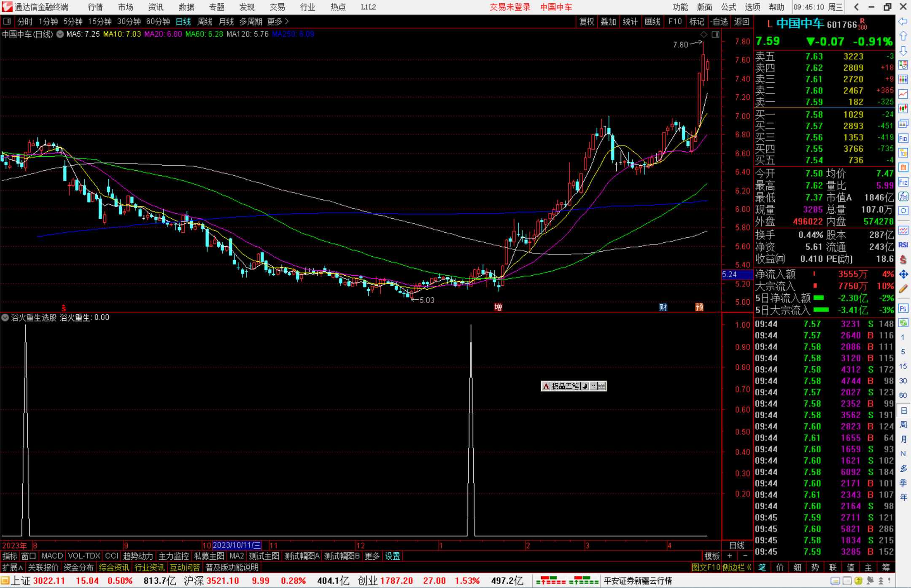Click the blue four-way move arrows icon

(x=903, y=274)
